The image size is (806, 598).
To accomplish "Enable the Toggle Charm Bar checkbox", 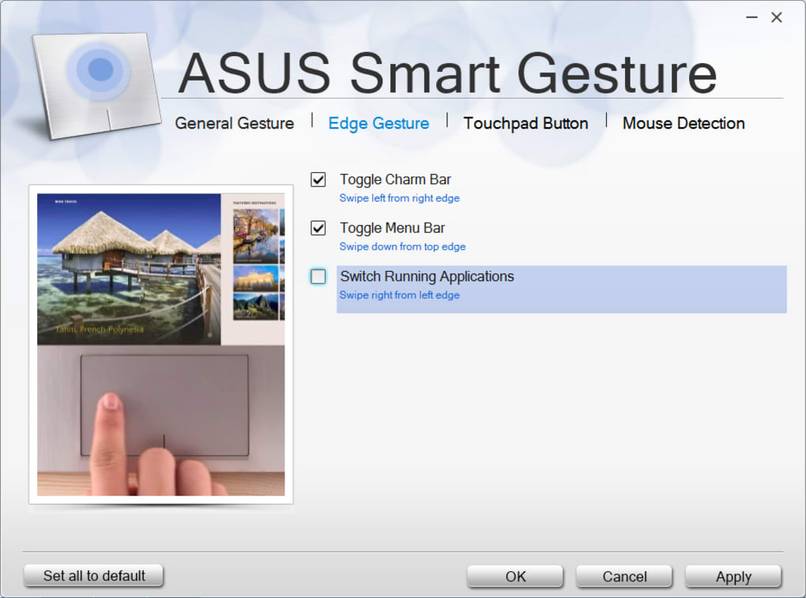I will coord(318,180).
